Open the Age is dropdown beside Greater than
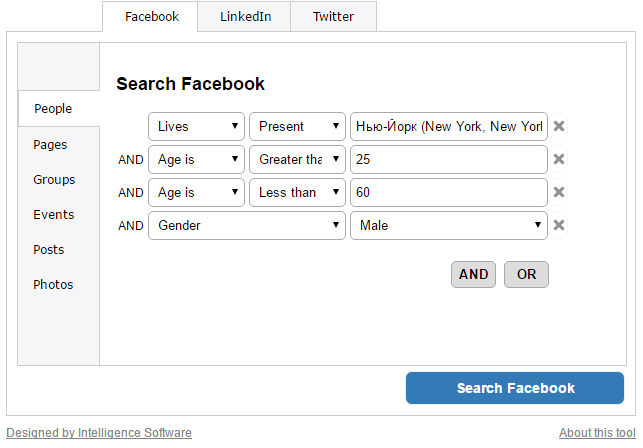 (x=196, y=159)
